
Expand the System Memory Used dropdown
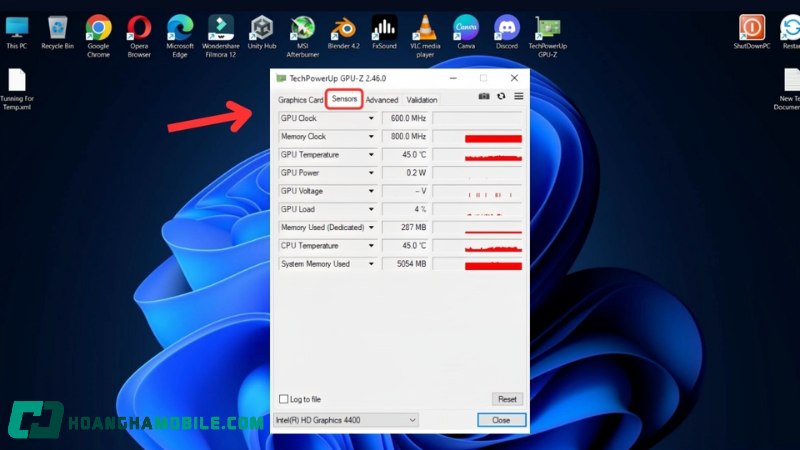pos(371,264)
